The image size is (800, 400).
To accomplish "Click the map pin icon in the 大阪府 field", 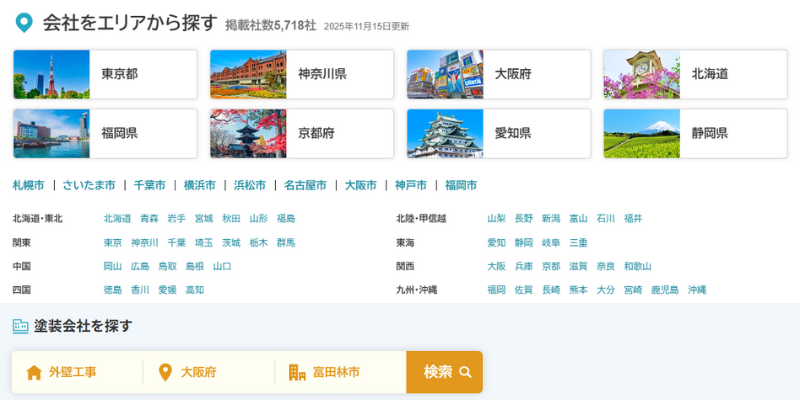I will pos(165,372).
